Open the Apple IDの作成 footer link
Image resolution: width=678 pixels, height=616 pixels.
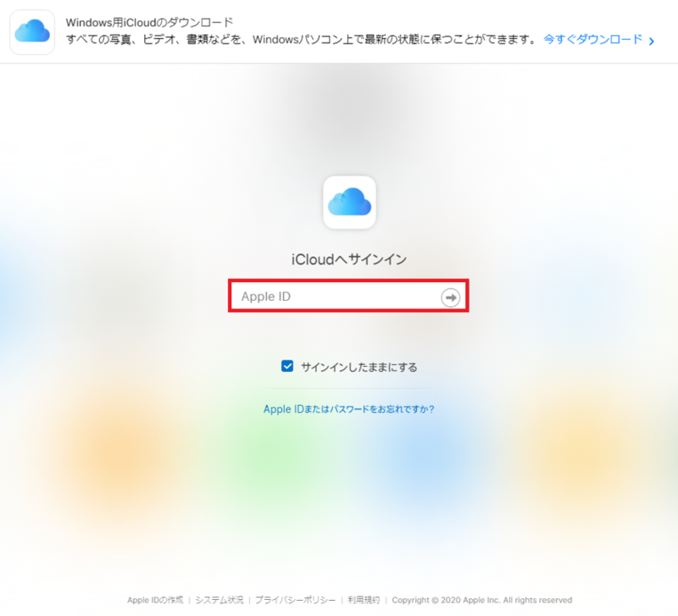point(155,600)
